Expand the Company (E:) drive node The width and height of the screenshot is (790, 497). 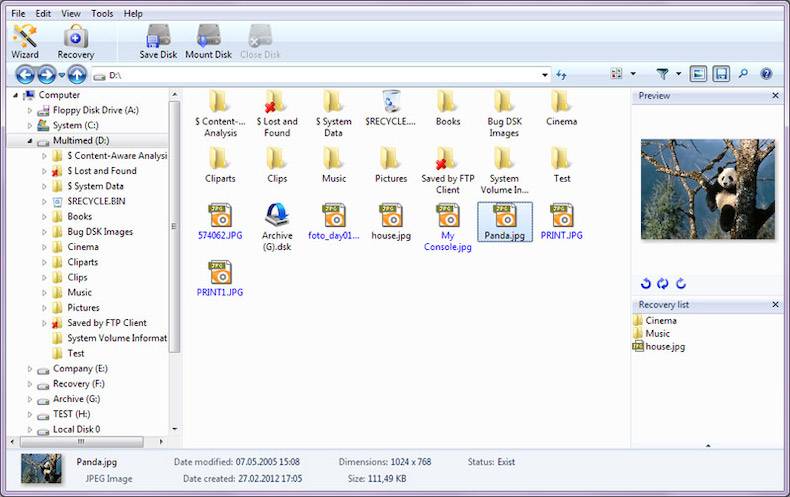(30, 369)
